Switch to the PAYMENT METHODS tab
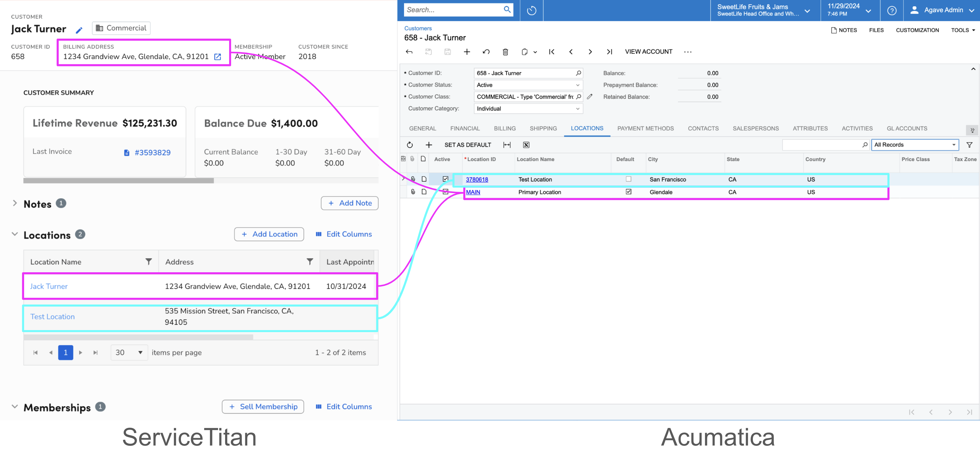 click(x=646, y=128)
